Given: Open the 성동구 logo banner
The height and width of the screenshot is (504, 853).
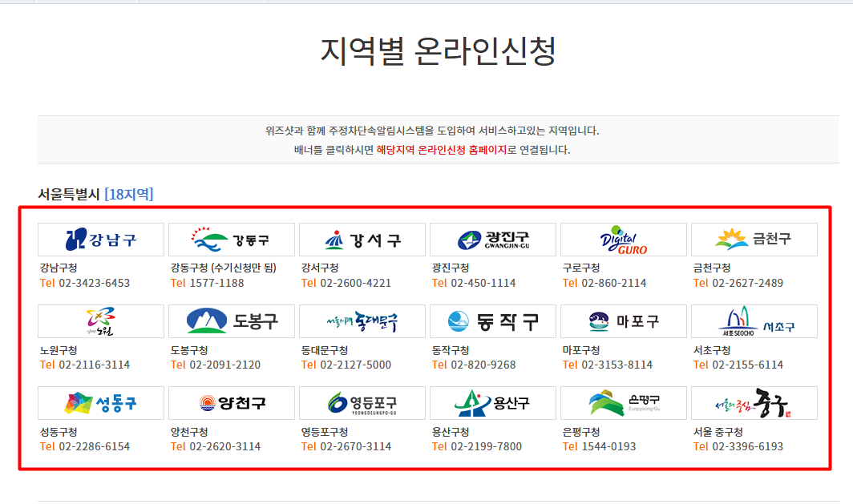Looking at the screenshot, I should tap(101, 403).
